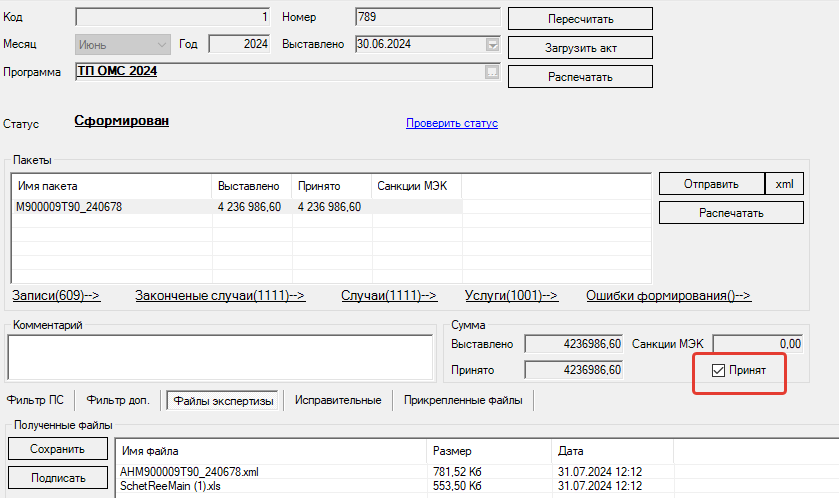Select the AHM900009T90_240678.xml file row
Viewport: 839px width, 498px height.
[x=476, y=472]
